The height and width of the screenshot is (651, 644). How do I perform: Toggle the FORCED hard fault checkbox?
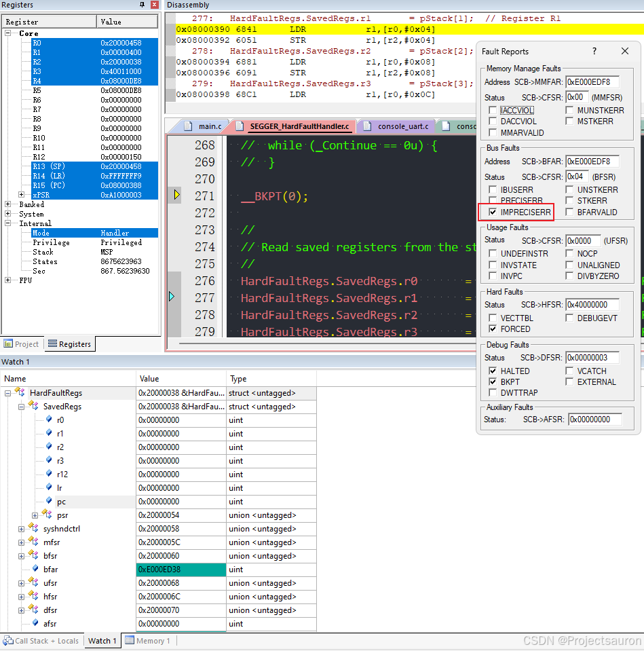(493, 329)
